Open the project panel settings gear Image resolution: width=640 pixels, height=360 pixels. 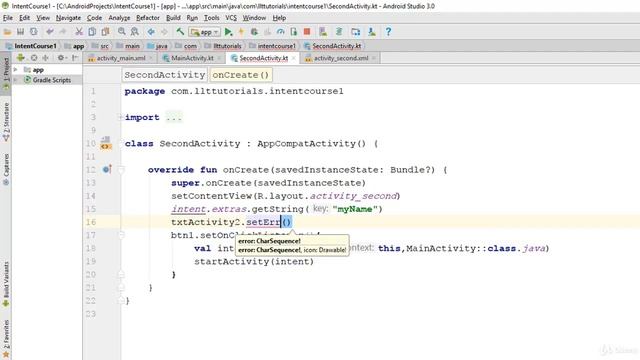pos(61,58)
